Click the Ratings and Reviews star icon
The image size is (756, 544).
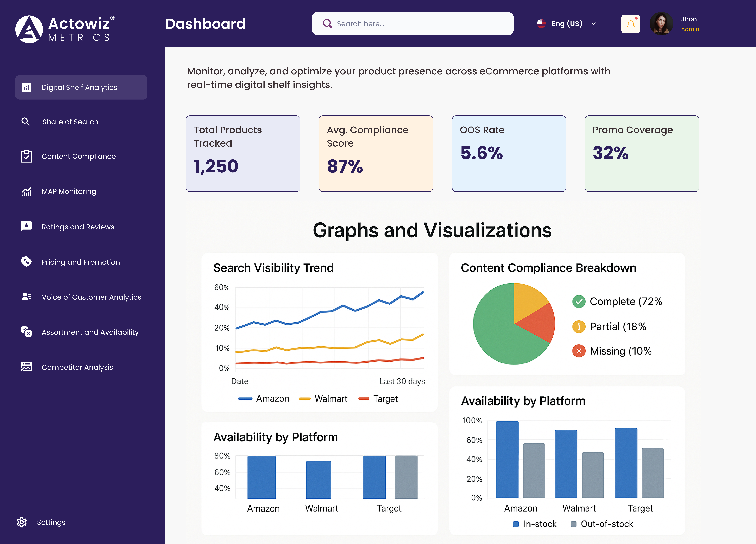pos(26,227)
